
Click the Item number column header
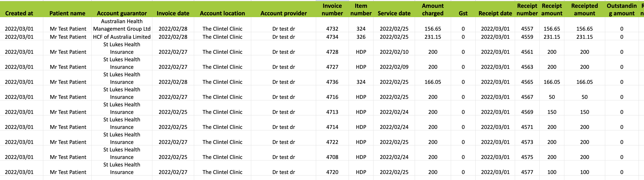click(361, 9)
